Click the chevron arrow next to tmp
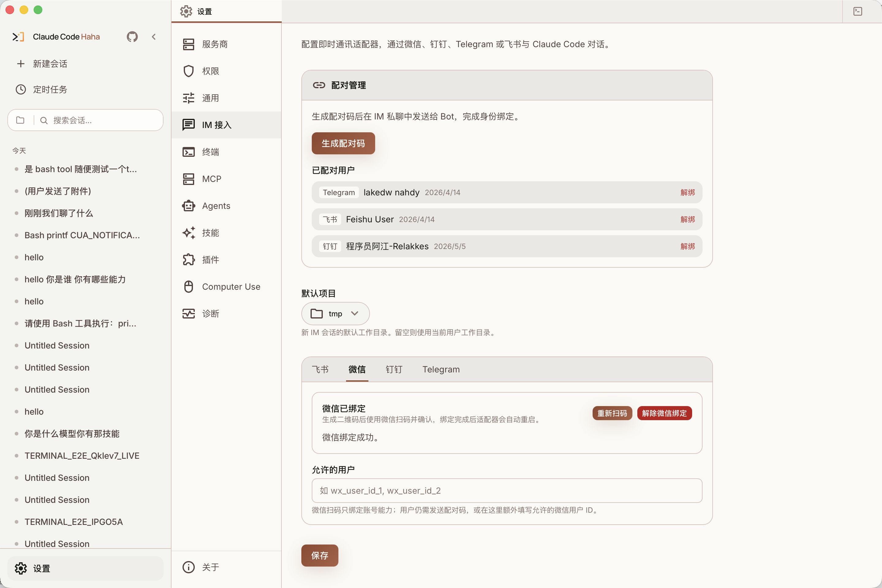Screen dimensions: 882x588 (354, 314)
